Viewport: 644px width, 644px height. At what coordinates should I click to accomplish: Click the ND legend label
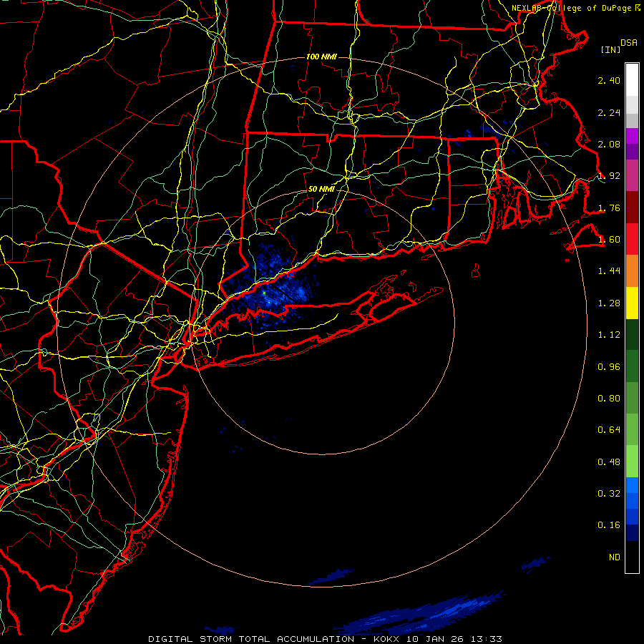615,557
